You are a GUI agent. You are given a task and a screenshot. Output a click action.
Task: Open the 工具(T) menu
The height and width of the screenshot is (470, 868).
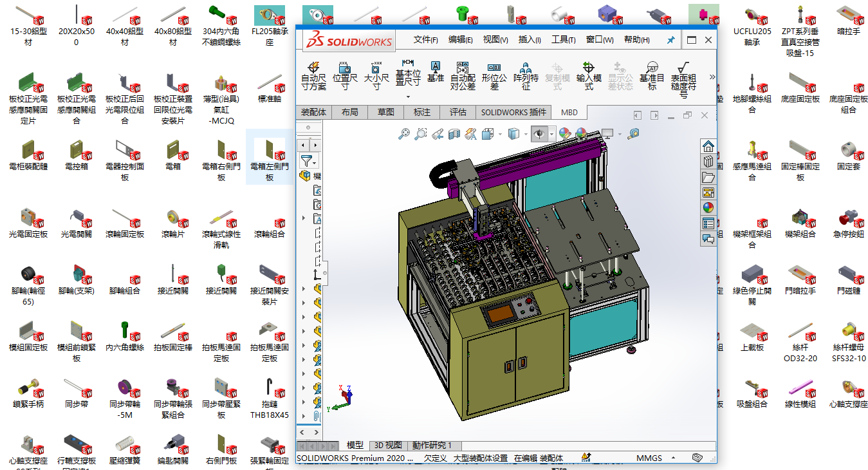[563, 40]
